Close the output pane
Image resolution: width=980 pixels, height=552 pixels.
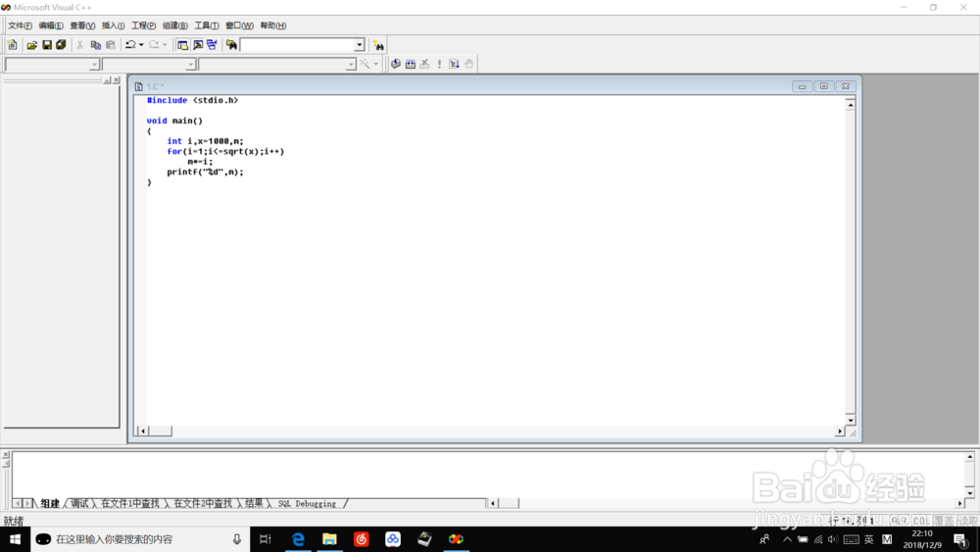point(6,455)
